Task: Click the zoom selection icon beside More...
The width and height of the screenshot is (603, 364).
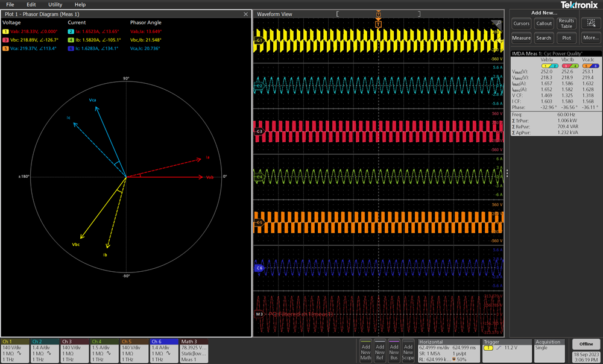Action: point(591,24)
